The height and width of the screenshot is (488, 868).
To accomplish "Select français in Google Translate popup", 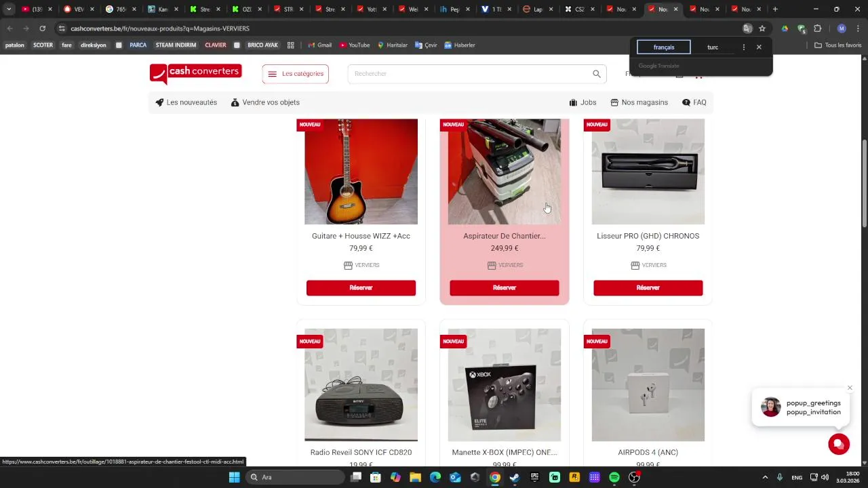I will pos(664,47).
